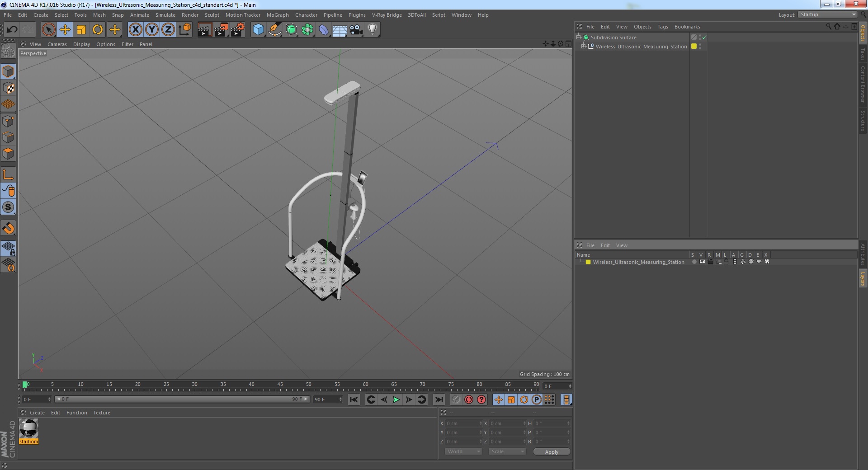The width and height of the screenshot is (868, 470).
Task: Expand Wireless_Ultrasonic_Measuring_Station object node
Action: (584, 47)
